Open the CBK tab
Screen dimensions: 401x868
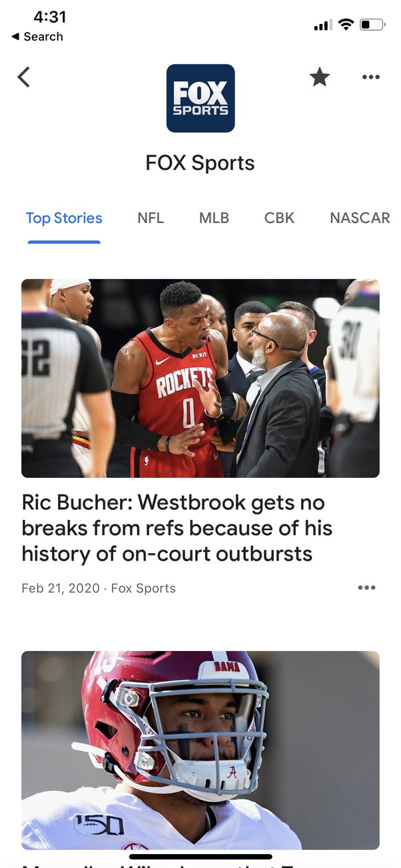click(279, 218)
